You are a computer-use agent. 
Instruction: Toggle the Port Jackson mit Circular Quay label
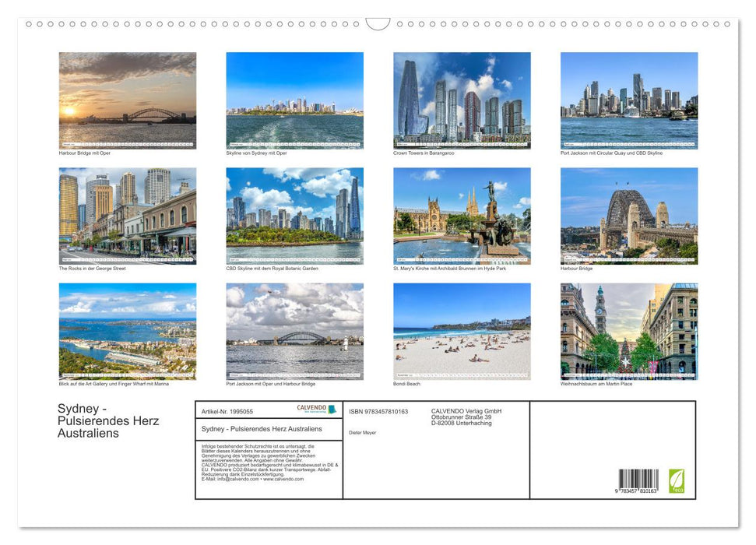[x=610, y=153]
